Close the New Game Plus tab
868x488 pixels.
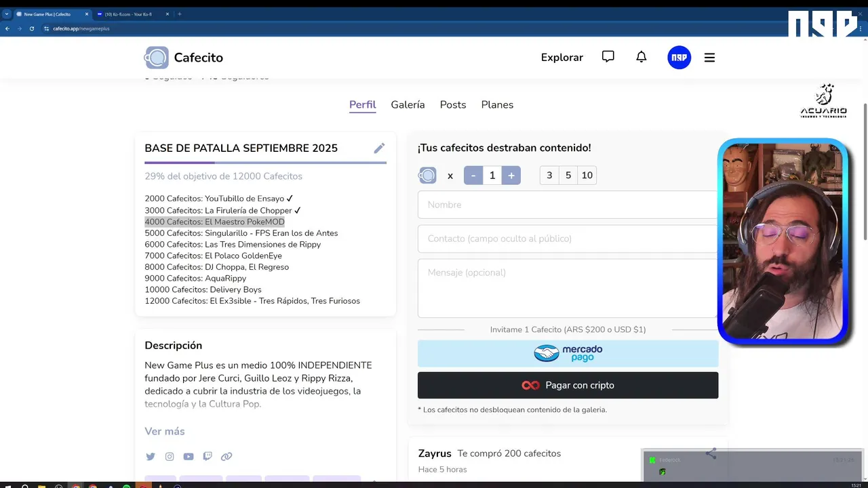pos(86,14)
